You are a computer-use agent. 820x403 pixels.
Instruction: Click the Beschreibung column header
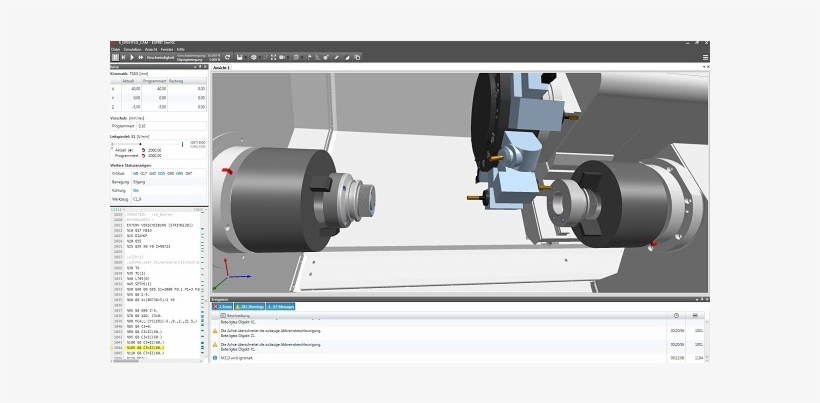click(238, 315)
